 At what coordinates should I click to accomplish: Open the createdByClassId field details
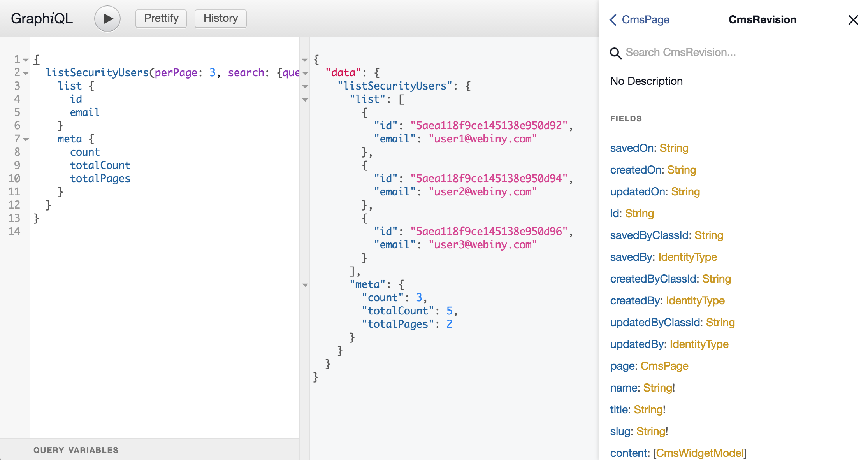point(654,279)
